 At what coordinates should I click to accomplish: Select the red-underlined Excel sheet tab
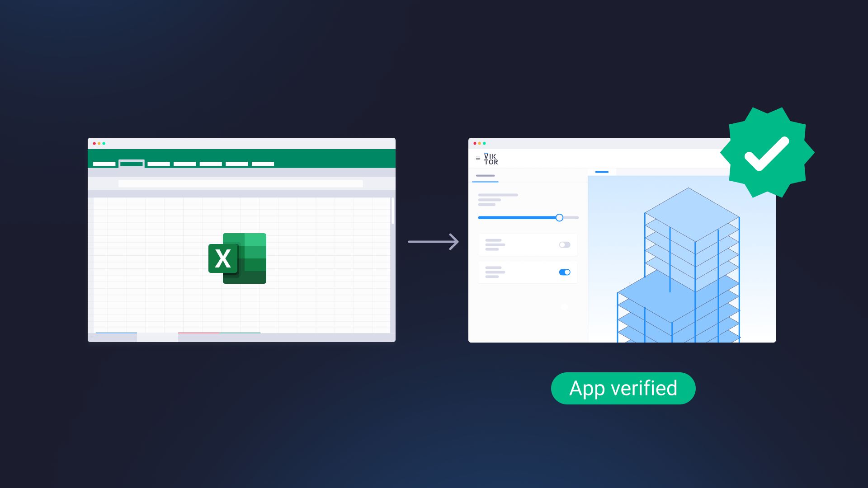pyautogui.click(x=198, y=337)
